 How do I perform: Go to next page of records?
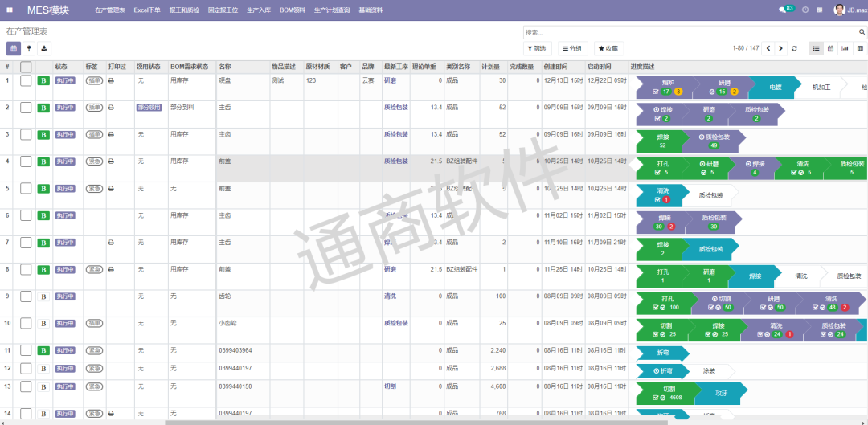pyautogui.click(x=781, y=49)
